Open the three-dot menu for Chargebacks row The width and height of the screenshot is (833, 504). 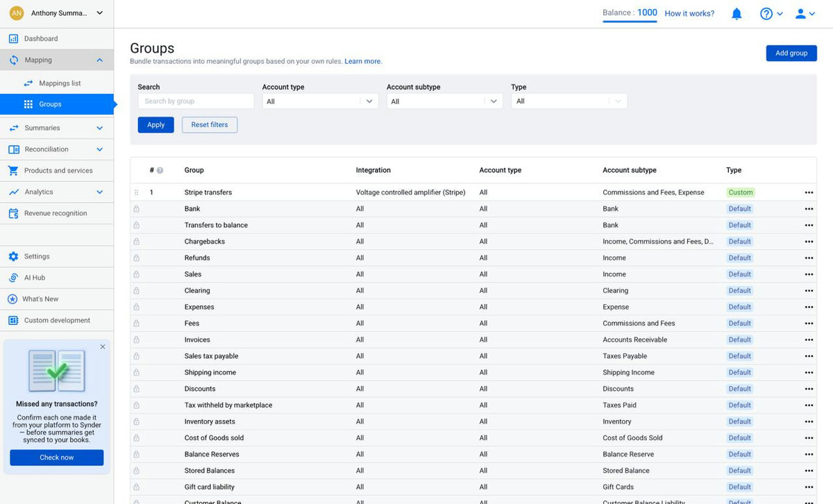click(809, 242)
